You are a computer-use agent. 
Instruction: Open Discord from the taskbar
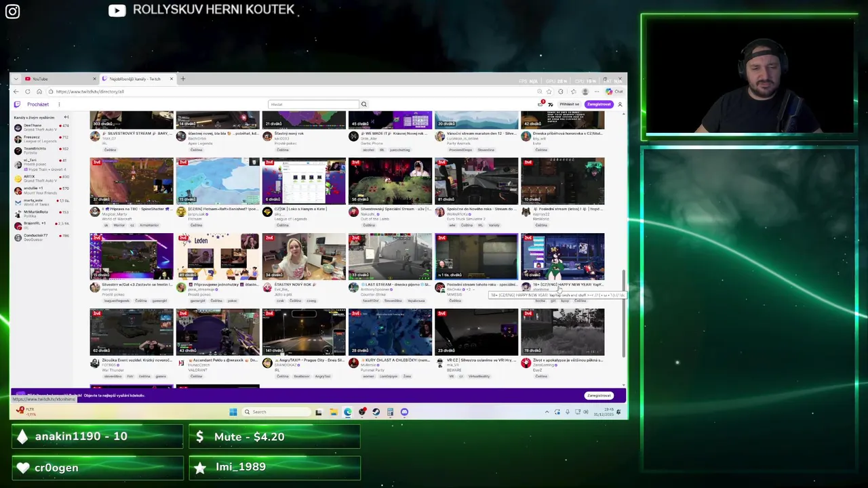[404, 411]
